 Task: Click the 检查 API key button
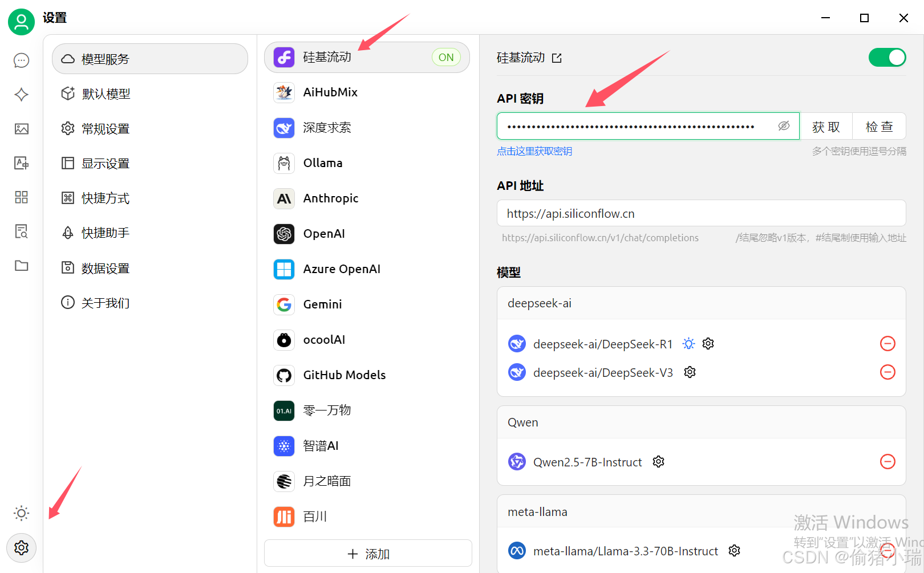(879, 127)
